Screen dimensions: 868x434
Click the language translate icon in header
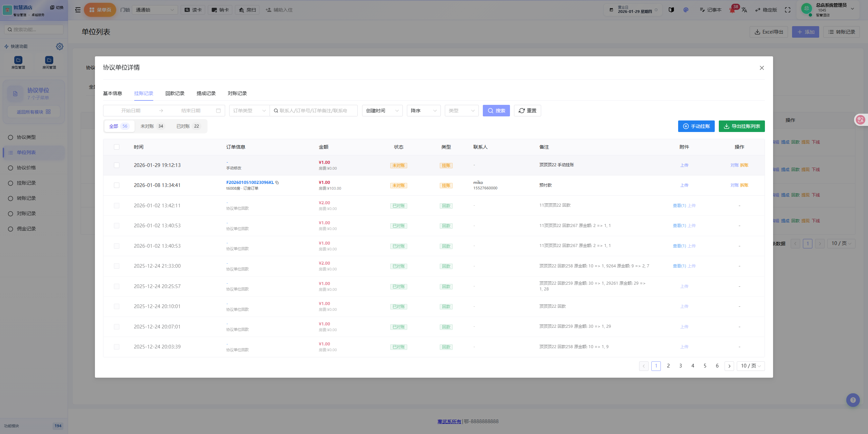pos(744,10)
